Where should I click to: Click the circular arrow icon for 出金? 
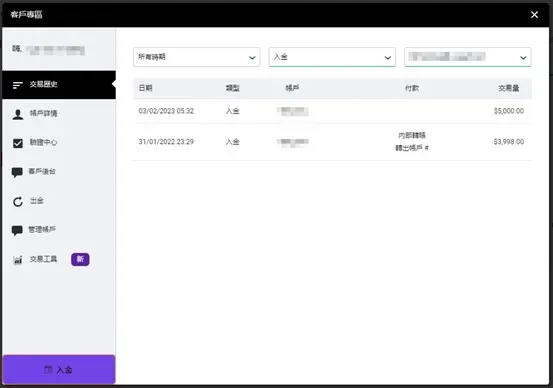[x=18, y=201]
